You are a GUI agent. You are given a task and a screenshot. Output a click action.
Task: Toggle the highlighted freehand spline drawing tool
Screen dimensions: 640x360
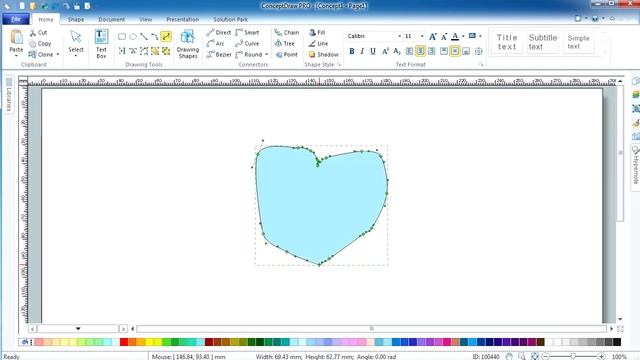pyautogui.click(x=166, y=37)
